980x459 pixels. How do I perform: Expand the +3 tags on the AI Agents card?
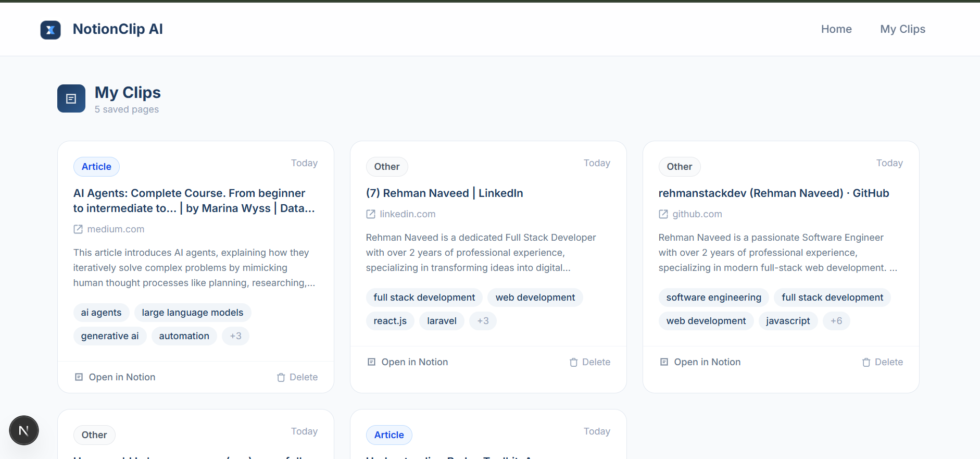coord(236,336)
